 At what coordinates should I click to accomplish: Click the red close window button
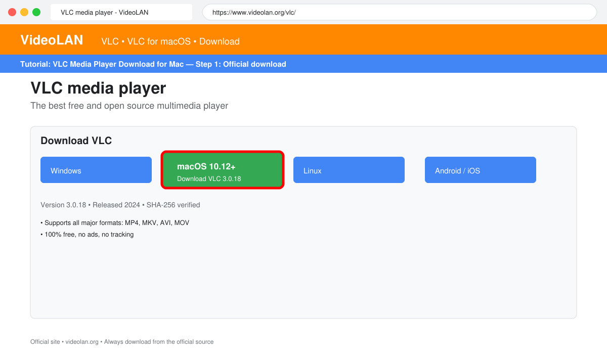point(12,12)
